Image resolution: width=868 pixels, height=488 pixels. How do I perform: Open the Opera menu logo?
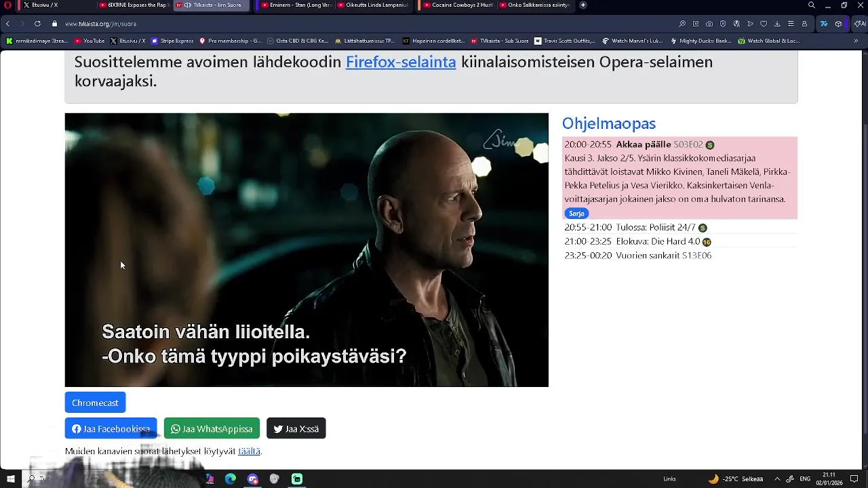[x=7, y=5]
